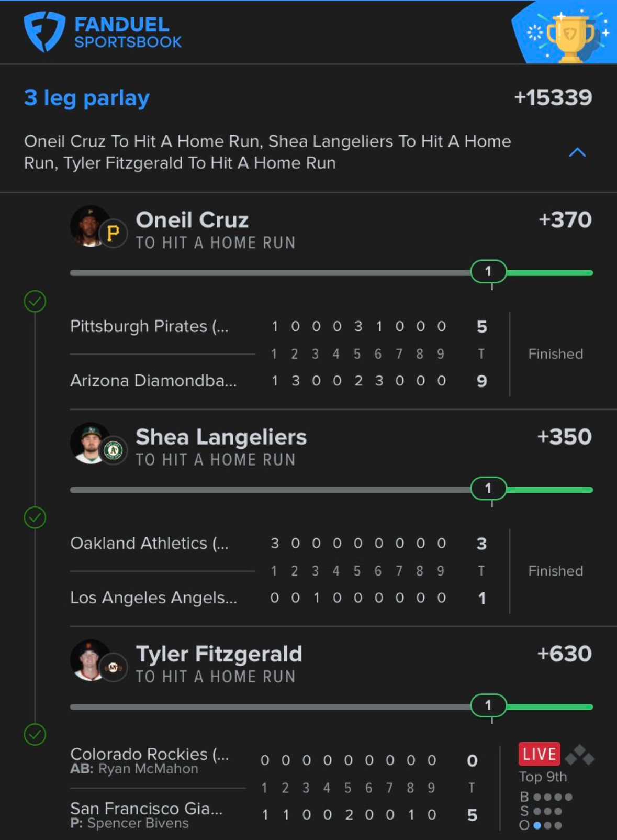The image size is (617, 840).
Task: Click the green checkmark for Oneil Cruz leg
Action: coord(35,301)
